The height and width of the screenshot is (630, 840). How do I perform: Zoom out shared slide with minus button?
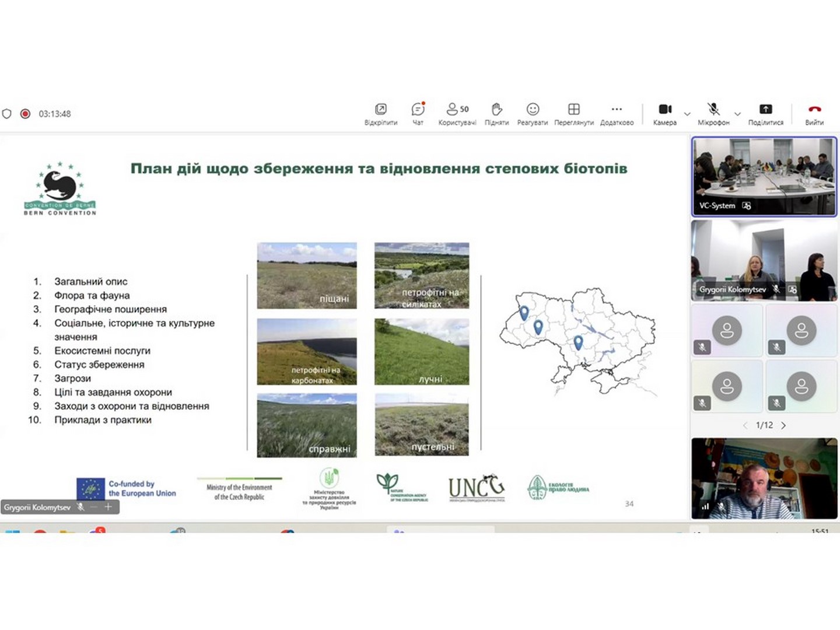[94, 507]
